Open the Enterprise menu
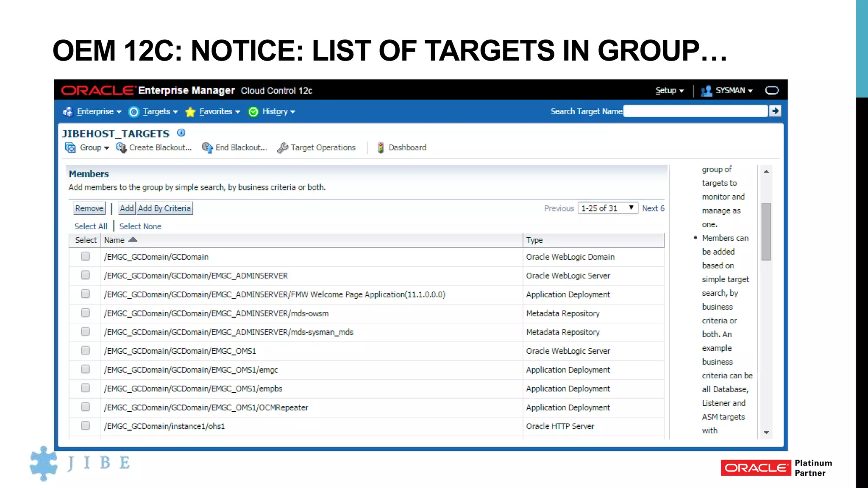868x488 pixels. pyautogui.click(x=99, y=111)
